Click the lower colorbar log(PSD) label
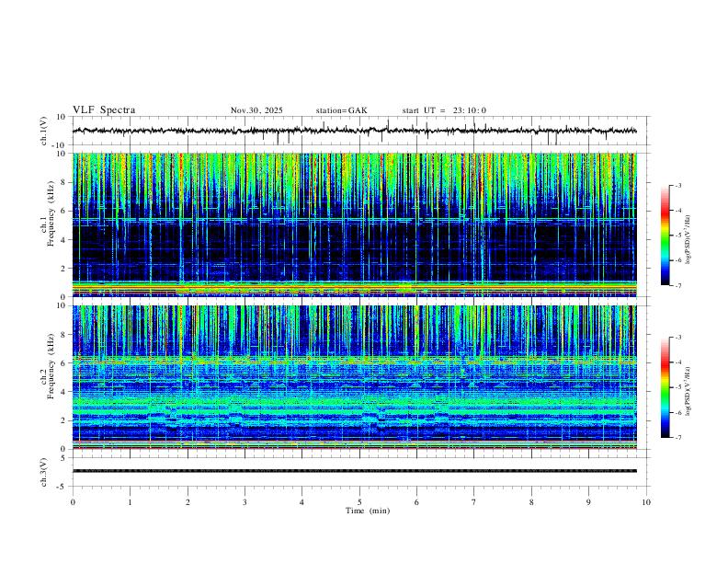This screenshot has height=563, width=728. click(688, 391)
